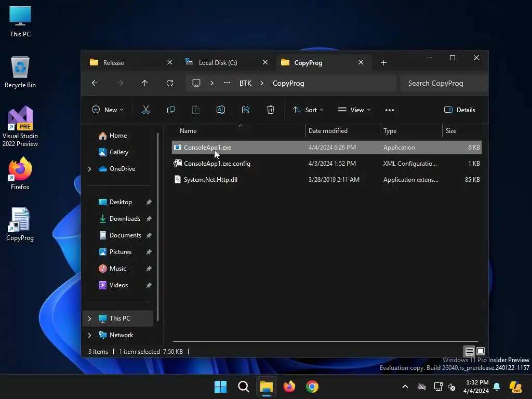Select ConsoleApp1.exe file
Screen dimensions: 532x399
click(326, 147)
